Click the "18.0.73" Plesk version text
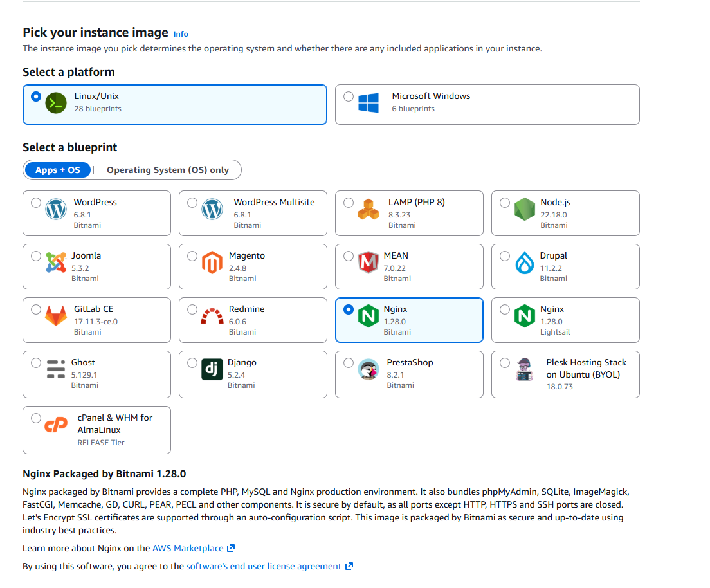Screen dimensions: 710x588 [560, 387]
